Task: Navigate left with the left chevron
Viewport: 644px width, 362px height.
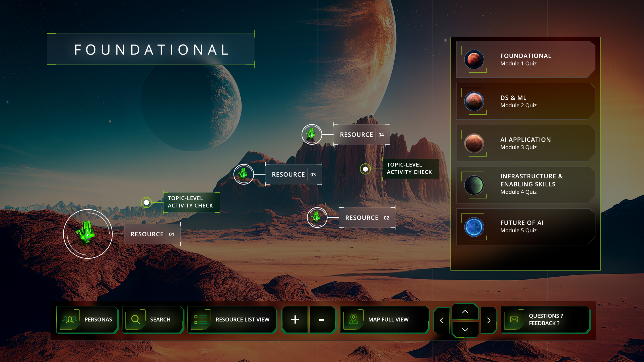Action: (441, 321)
